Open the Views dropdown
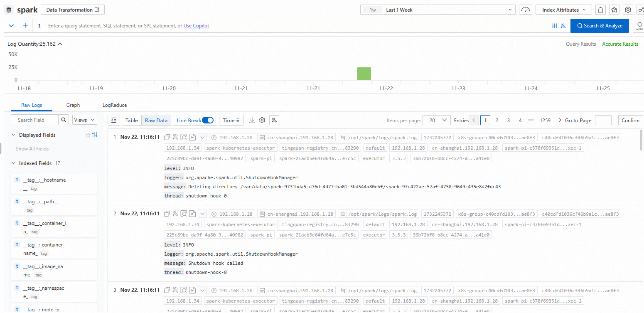Image resolution: width=644 pixels, height=313 pixels. (84, 120)
